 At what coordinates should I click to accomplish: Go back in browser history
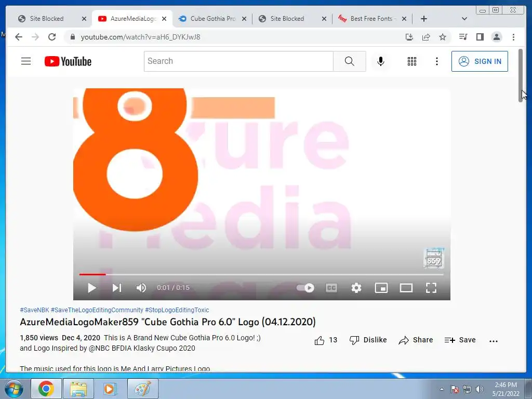click(19, 37)
